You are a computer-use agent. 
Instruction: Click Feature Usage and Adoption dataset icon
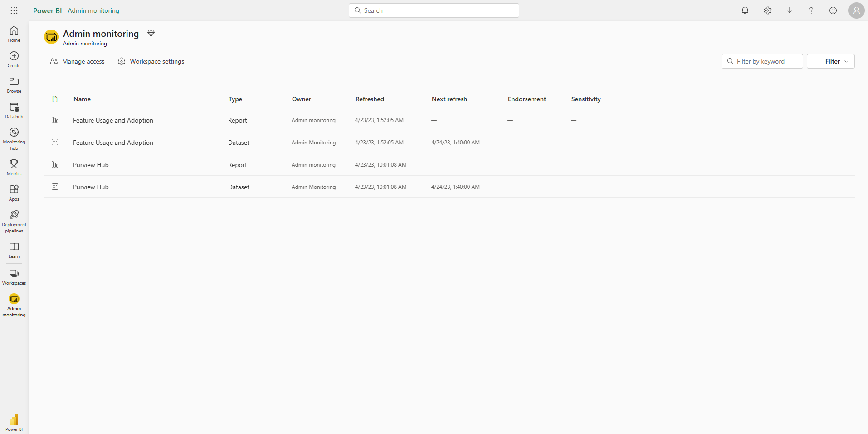[55, 142]
